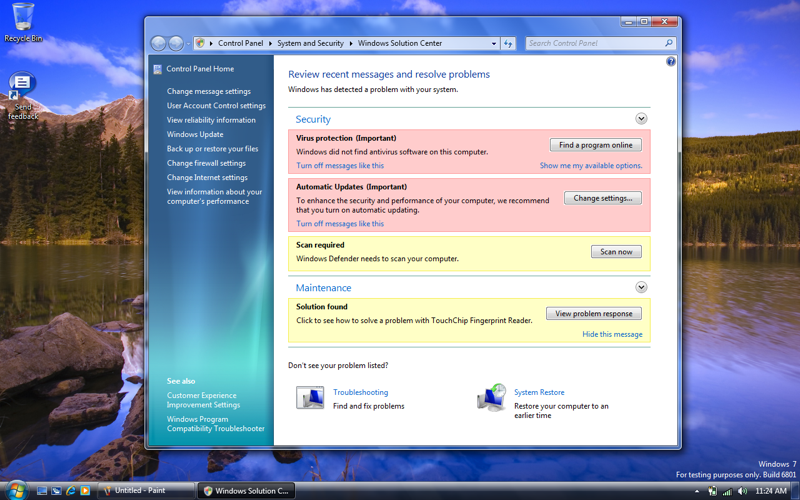Open Customer Experience Improvement Settings link

(203, 400)
